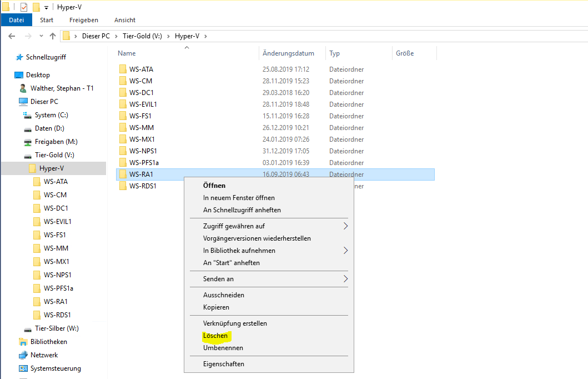588x379 pixels.
Task: Go back with the left arrow
Action: [x=12, y=36]
